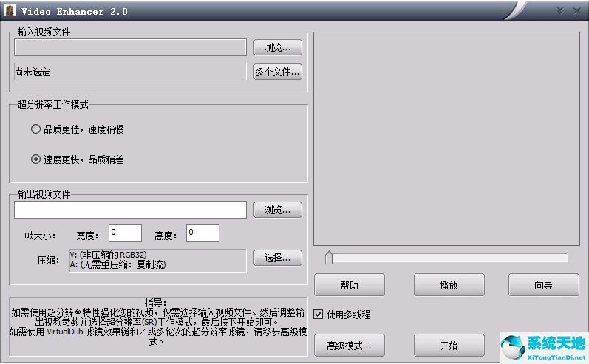This screenshot has height=364, width=589.
Task: Click the minimize double-chevron icon in title bar
Action: [560, 10]
